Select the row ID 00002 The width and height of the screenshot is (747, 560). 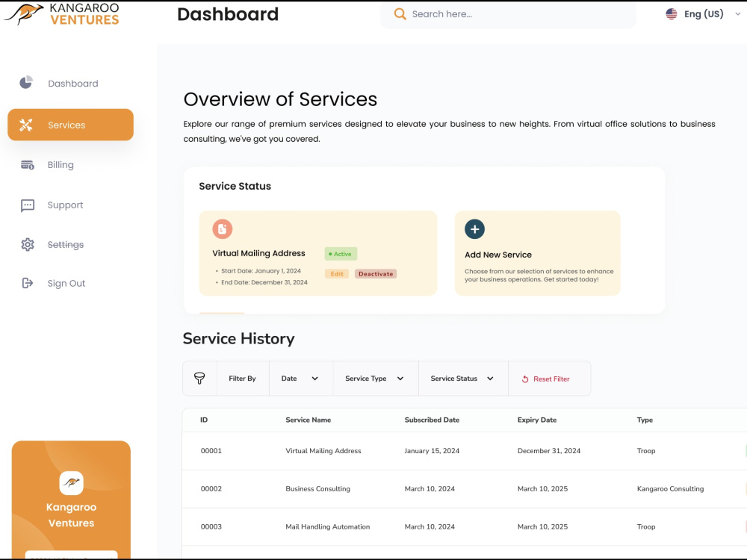coord(211,489)
